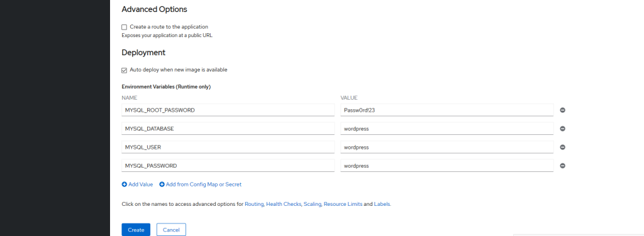Cancel the application creation form
This screenshot has width=644, height=236.
pos(171,230)
